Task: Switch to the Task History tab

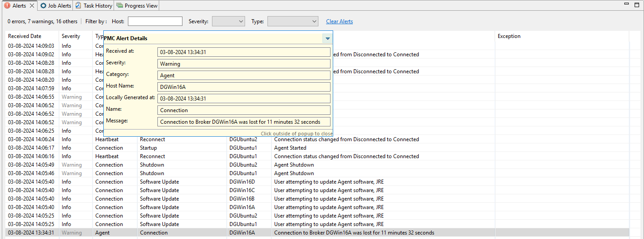Action: click(x=93, y=6)
